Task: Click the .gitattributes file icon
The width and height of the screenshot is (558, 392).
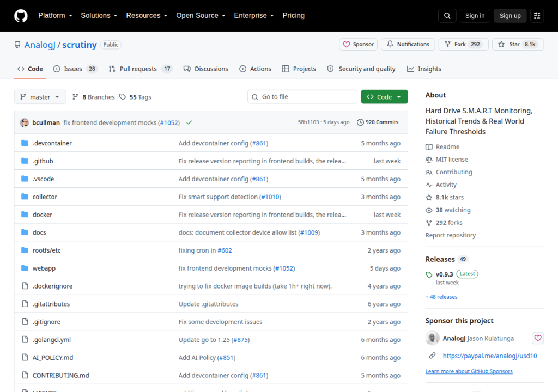Action: pyautogui.click(x=25, y=303)
